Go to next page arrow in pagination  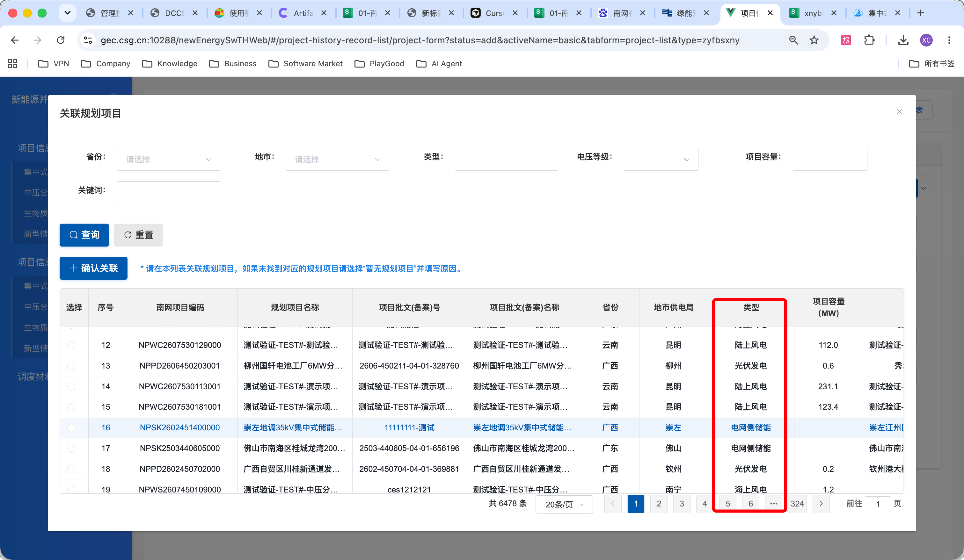(x=821, y=504)
